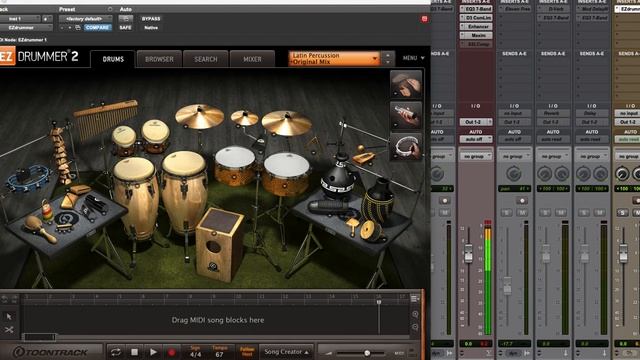Click the Native format label
The height and width of the screenshot is (360, 640).
coord(151,28)
